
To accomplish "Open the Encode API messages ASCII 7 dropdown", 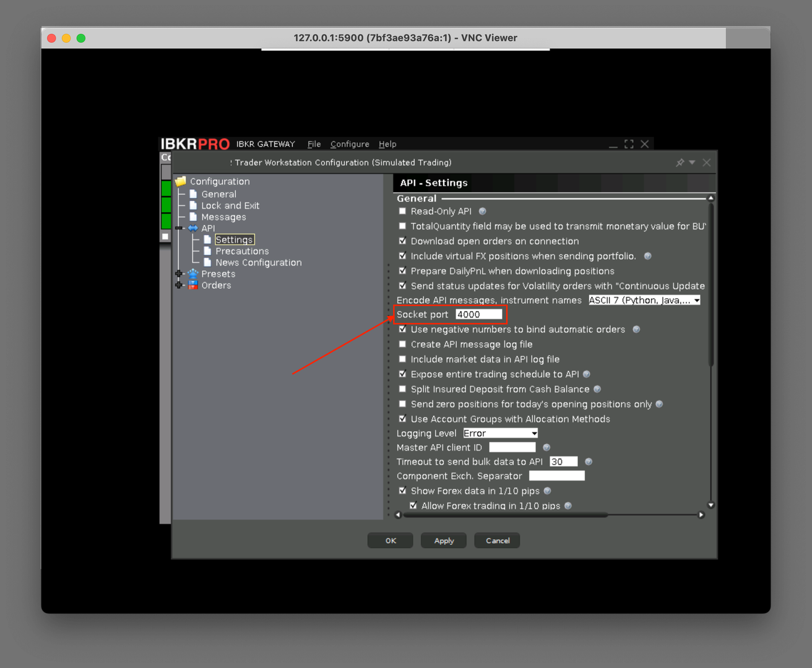I will click(644, 300).
